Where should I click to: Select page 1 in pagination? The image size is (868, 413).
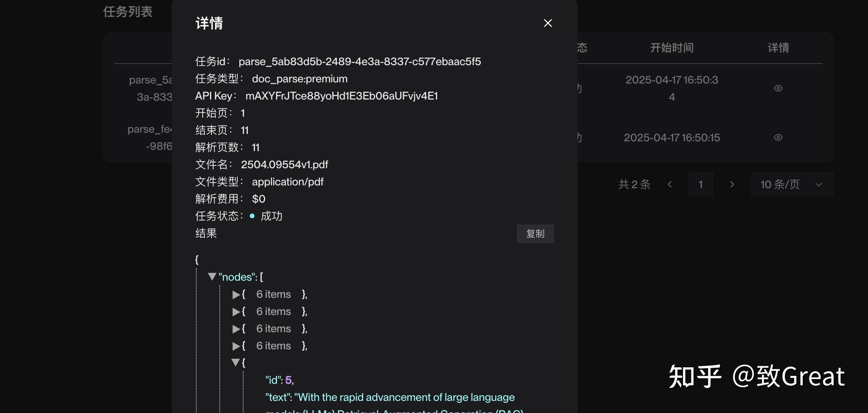point(701,184)
